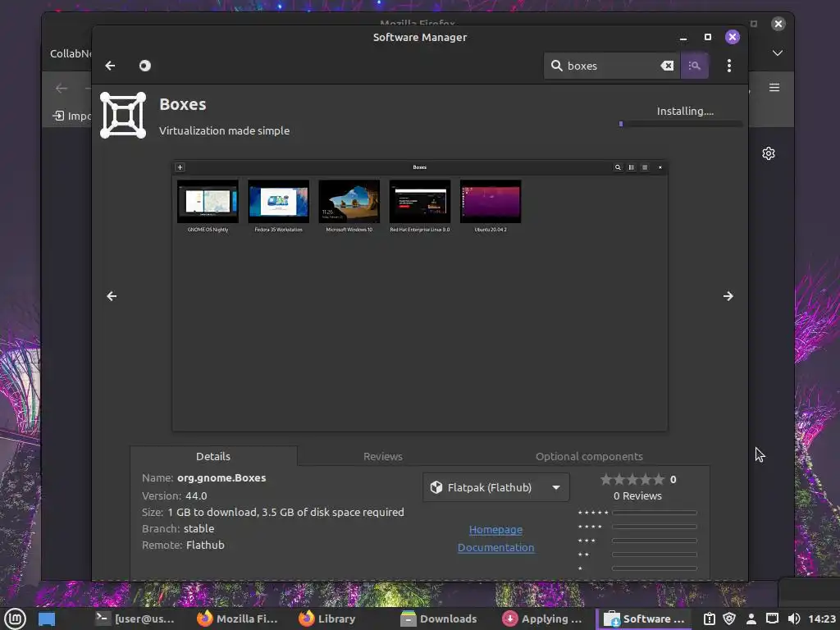This screenshot has height=630, width=840.
Task: Toggle search in descriptions button
Action: (694, 66)
